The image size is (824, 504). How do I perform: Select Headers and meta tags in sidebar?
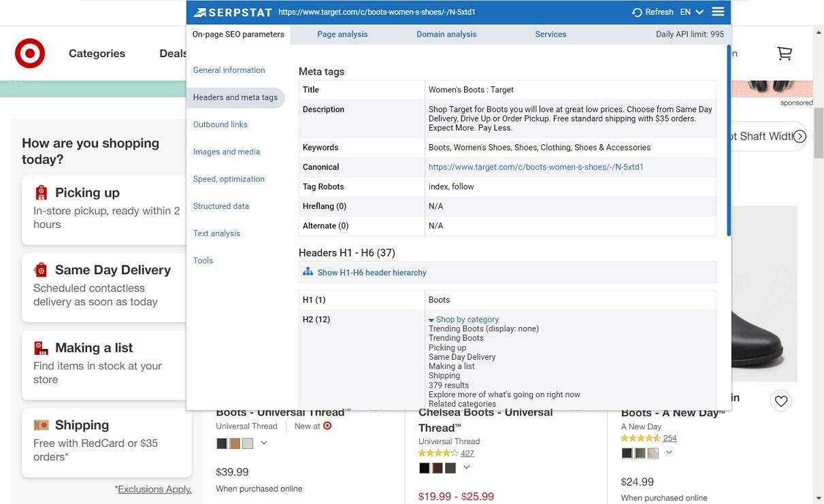235,97
